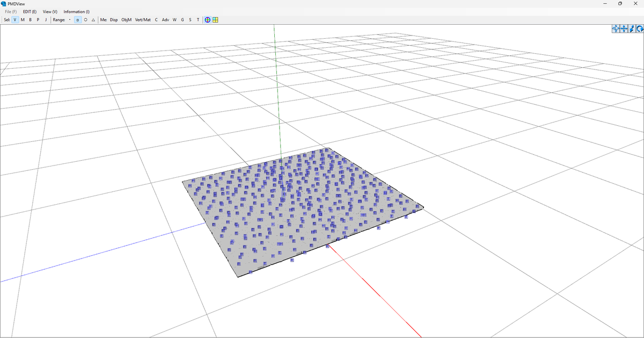Click the diagonal arrow zoom view icon
The image size is (644, 338).
[632, 28]
